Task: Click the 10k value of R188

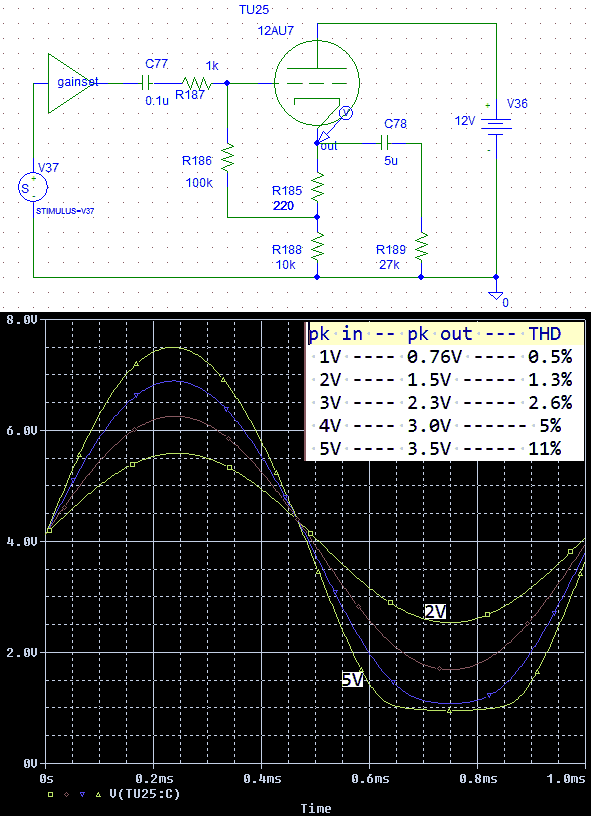Action: click(x=286, y=264)
